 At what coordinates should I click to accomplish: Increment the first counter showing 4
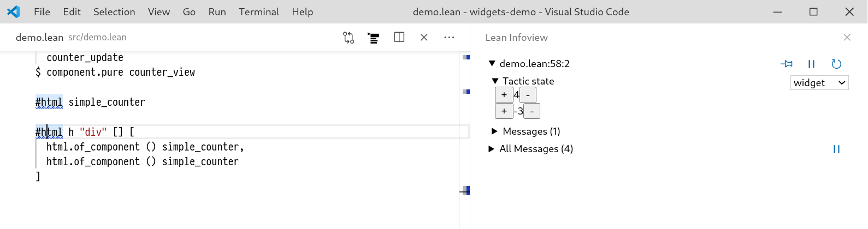coord(504,95)
